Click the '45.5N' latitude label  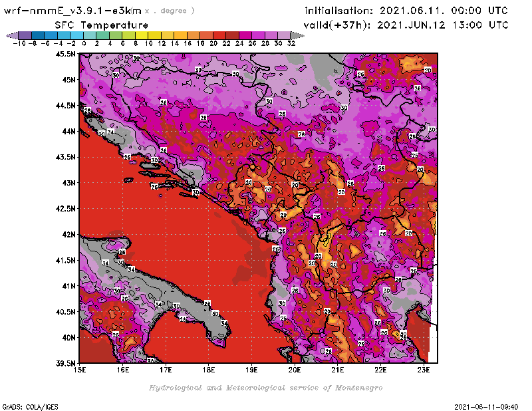65,54
